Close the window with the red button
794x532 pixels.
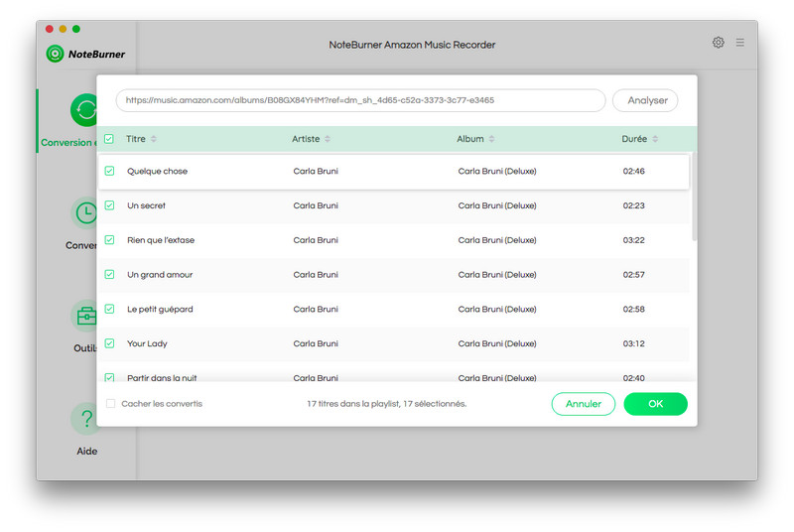49,29
